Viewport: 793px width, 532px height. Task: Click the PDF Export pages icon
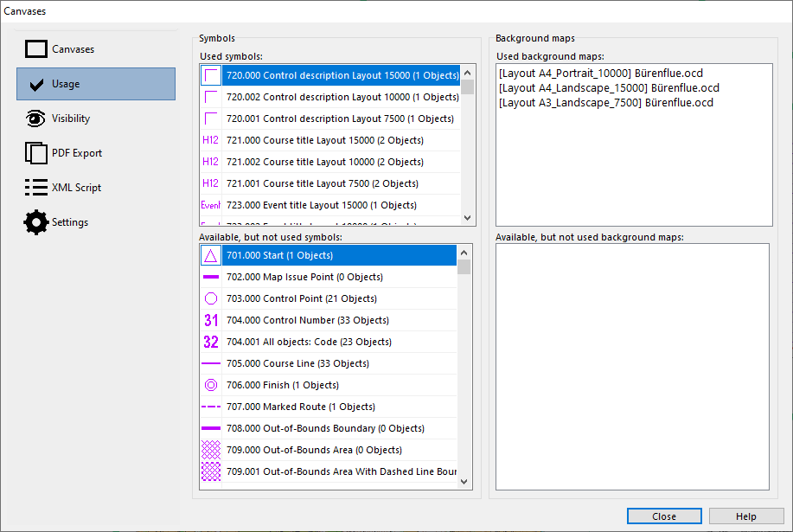point(36,153)
